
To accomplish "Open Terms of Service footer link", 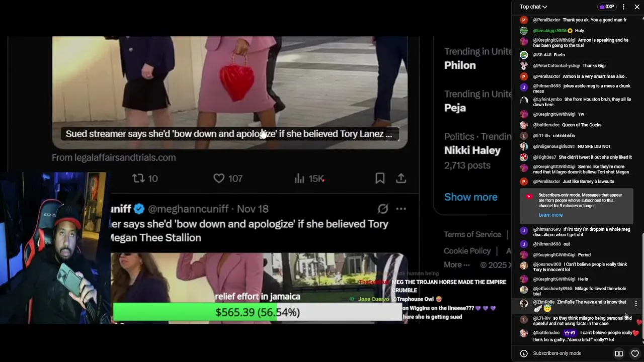I will click(472, 234).
